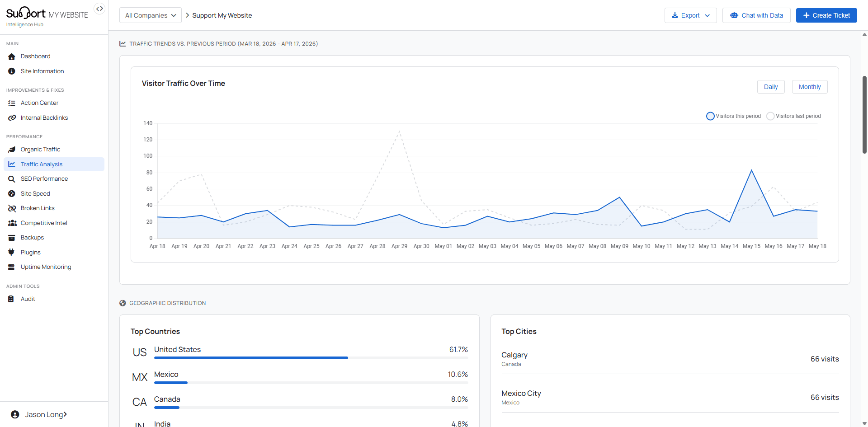Click the 10.6% value for Mexico

(x=458, y=375)
